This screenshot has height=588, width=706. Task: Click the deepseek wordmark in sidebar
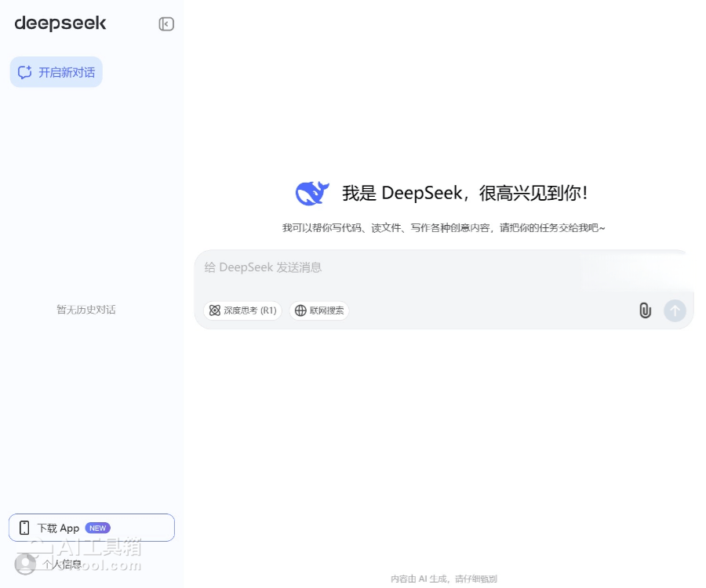coord(60,24)
